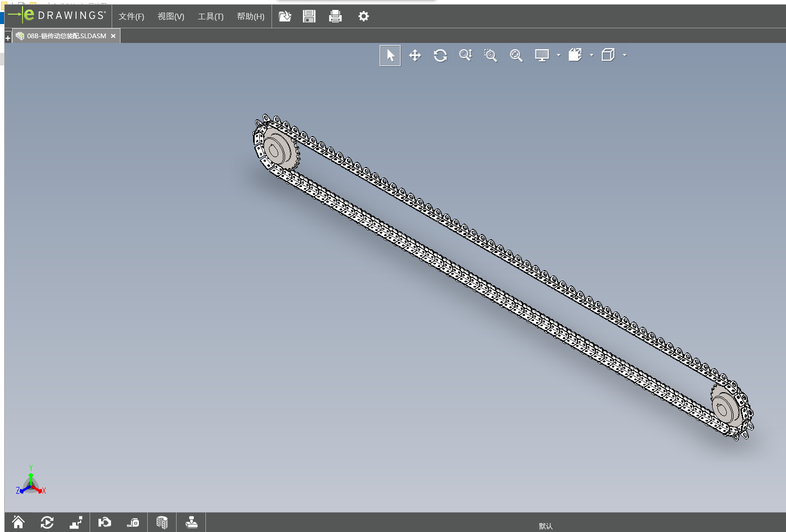Click the plus button to add tab
The image size is (786, 532).
click(x=8, y=38)
